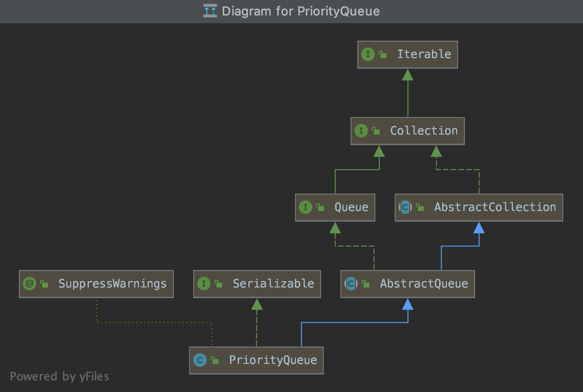Viewport: 583px width, 392px height.
Task: Click the diagram icon in the title bar
Action: pos(210,11)
